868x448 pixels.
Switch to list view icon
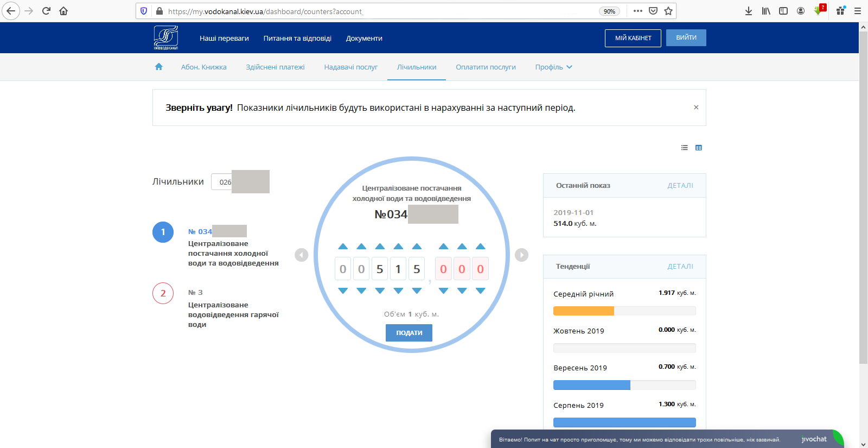(685, 148)
